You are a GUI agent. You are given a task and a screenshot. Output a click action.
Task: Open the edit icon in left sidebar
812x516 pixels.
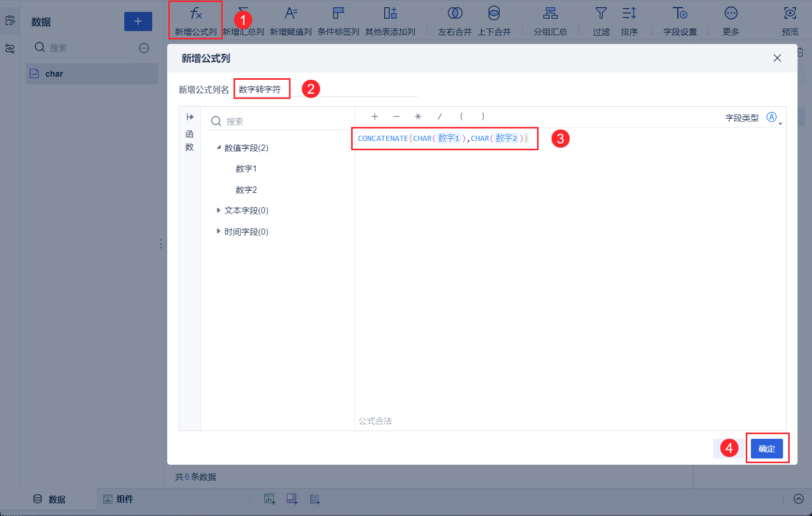(10, 21)
